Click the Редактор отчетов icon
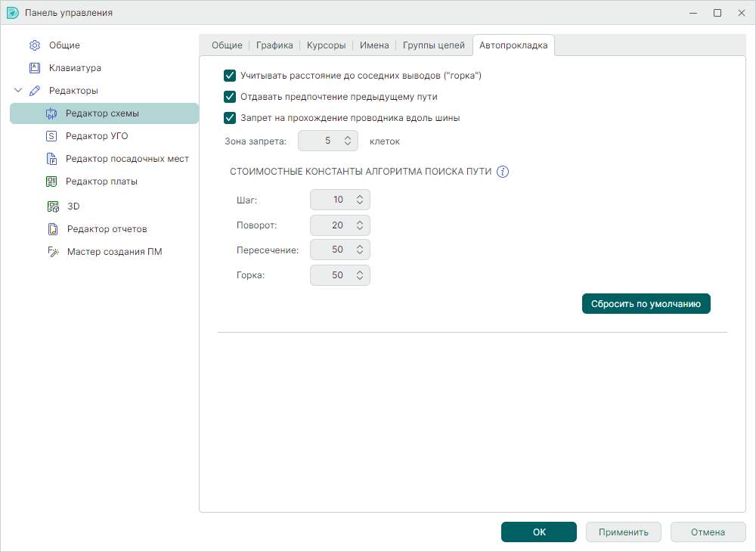 (x=53, y=229)
